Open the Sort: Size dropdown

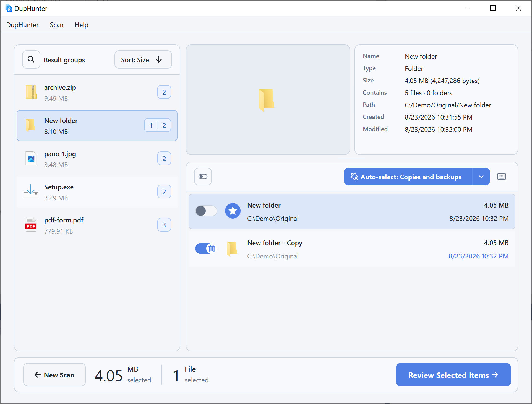tap(143, 59)
